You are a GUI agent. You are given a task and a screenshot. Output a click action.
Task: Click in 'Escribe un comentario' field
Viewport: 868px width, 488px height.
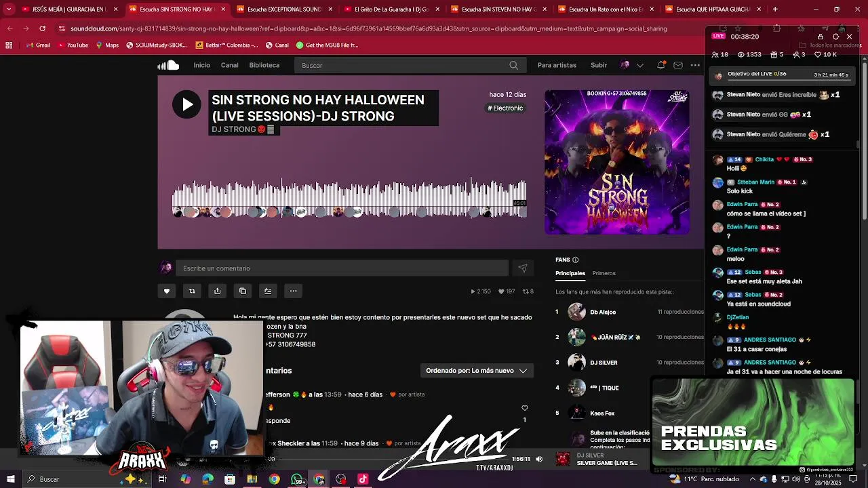click(342, 268)
